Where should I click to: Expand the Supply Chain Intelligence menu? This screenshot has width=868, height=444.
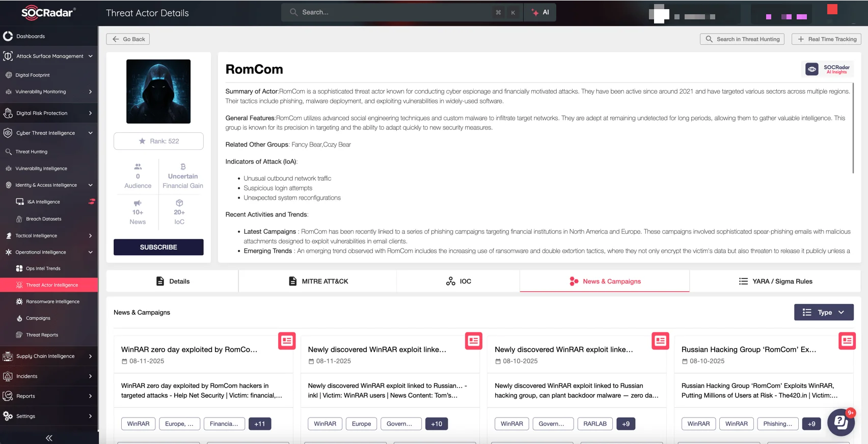[90, 356]
